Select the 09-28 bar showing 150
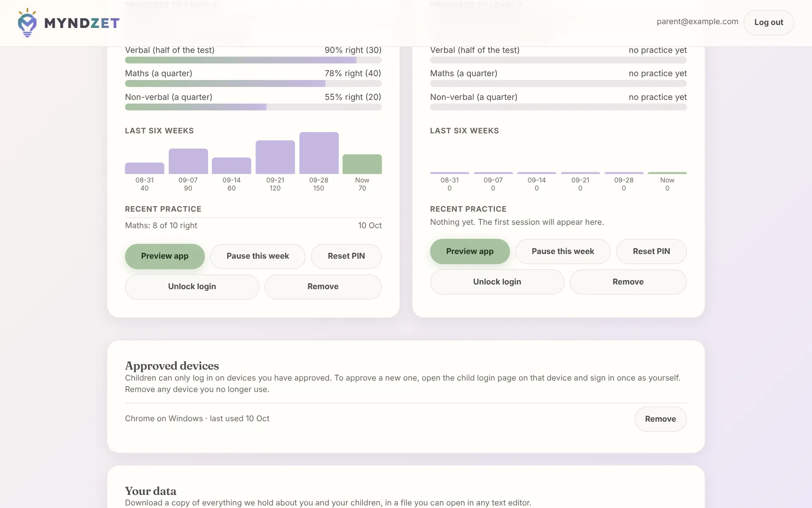This screenshot has width=812, height=508. (x=319, y=153)
